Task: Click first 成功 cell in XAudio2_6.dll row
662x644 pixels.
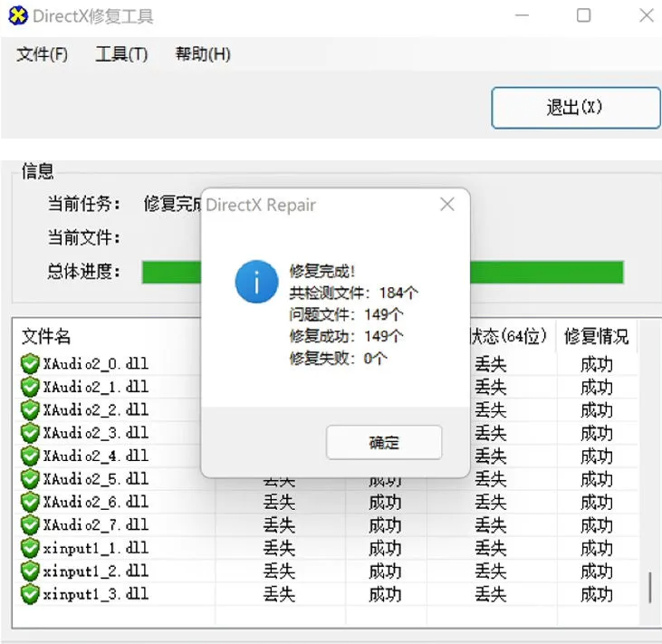Action: pyautogui.click(x=385, y=503)
